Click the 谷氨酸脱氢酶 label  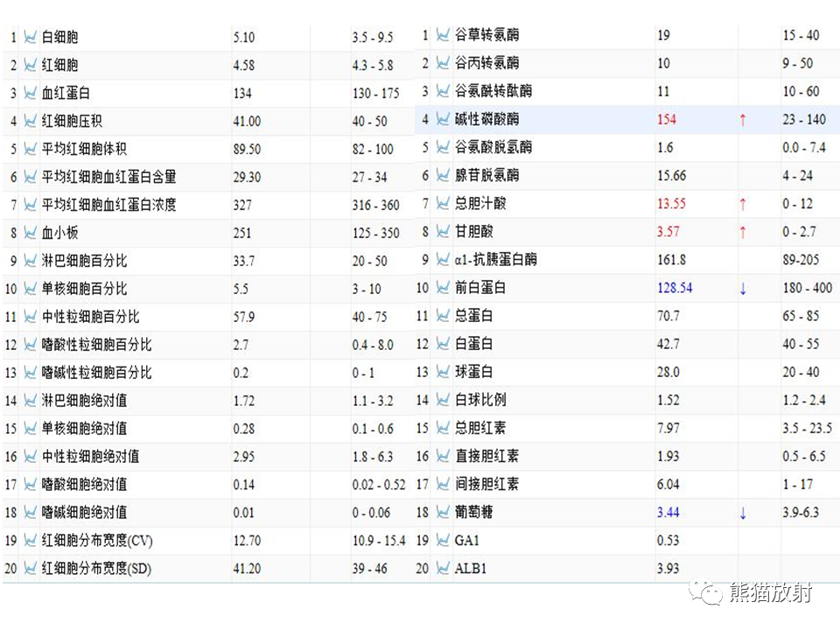tap(493, 147)
